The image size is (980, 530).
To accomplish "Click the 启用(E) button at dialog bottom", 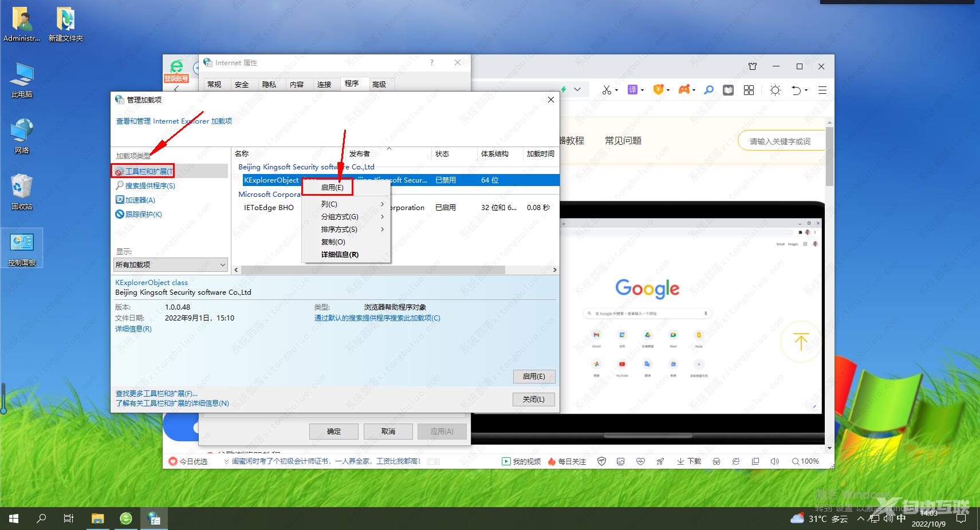I will [x=534, y=376].
